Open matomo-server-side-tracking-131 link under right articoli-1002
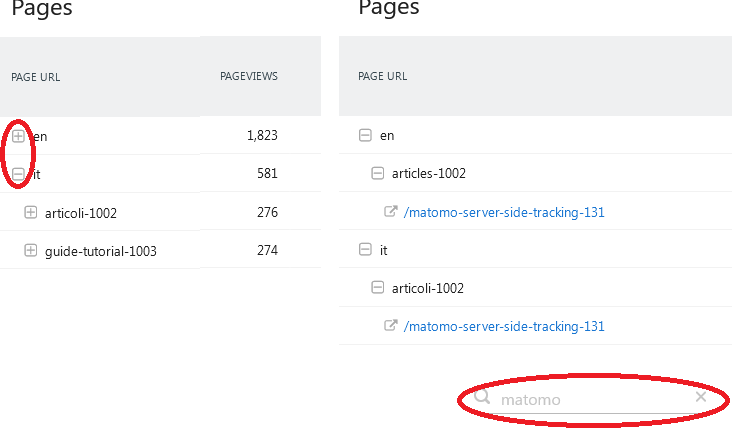 click(504, 326)
